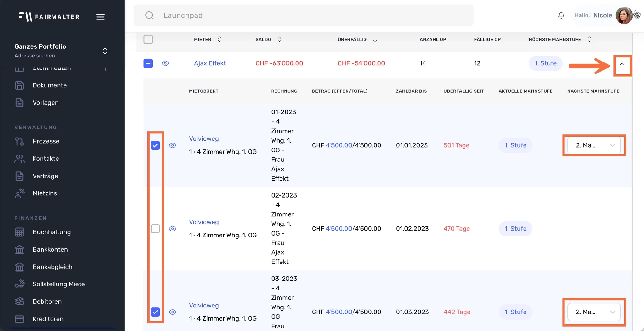Click the Dokumente sidebar icon
The width and height of the screenshot is (644, 331).
pyautogui.click(x=19, y=85)
